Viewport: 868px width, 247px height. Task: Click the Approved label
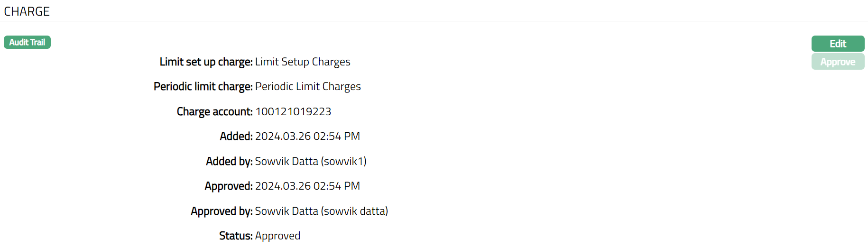[229, 186]
